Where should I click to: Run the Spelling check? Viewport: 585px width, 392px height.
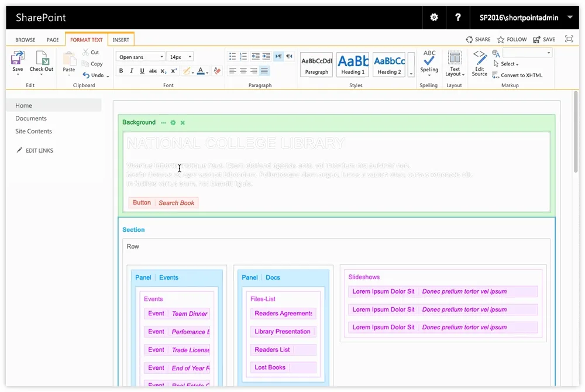429,63
